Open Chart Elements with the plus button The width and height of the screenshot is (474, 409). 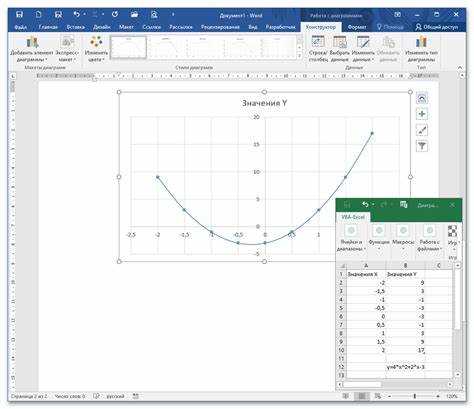(x=422, y=114)
